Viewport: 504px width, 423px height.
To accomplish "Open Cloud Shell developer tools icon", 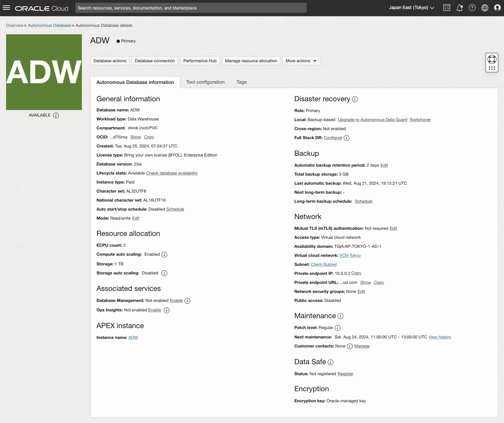I will (x=446, y=8).
